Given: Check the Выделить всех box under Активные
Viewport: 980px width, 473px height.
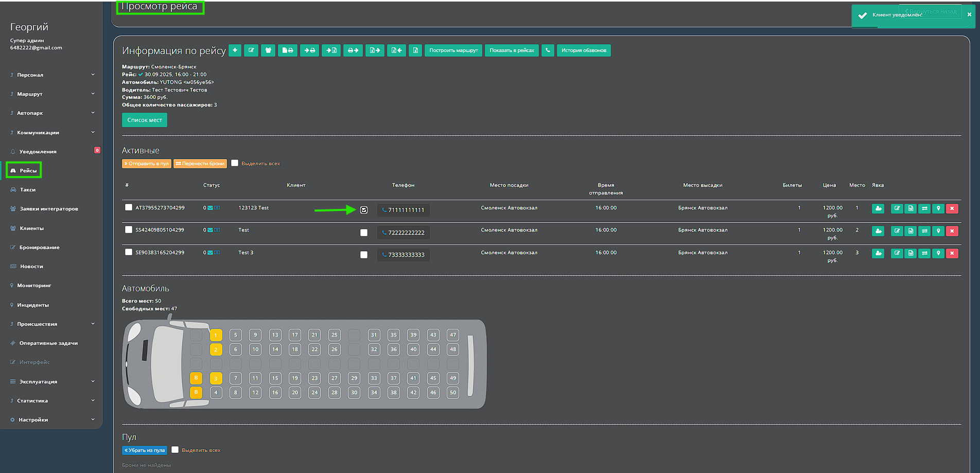Looking at the screenshot, I should point(235,163).
